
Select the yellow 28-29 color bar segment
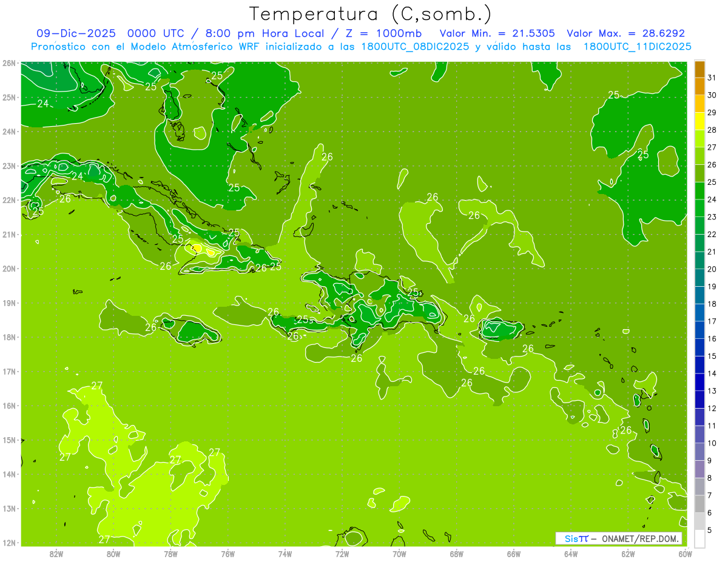699,121
